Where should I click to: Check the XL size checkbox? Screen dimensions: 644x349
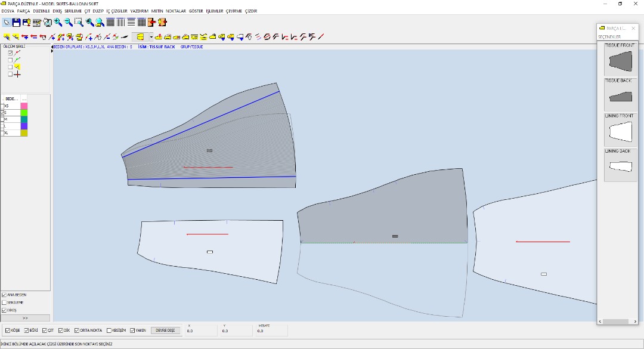[3, 133]
